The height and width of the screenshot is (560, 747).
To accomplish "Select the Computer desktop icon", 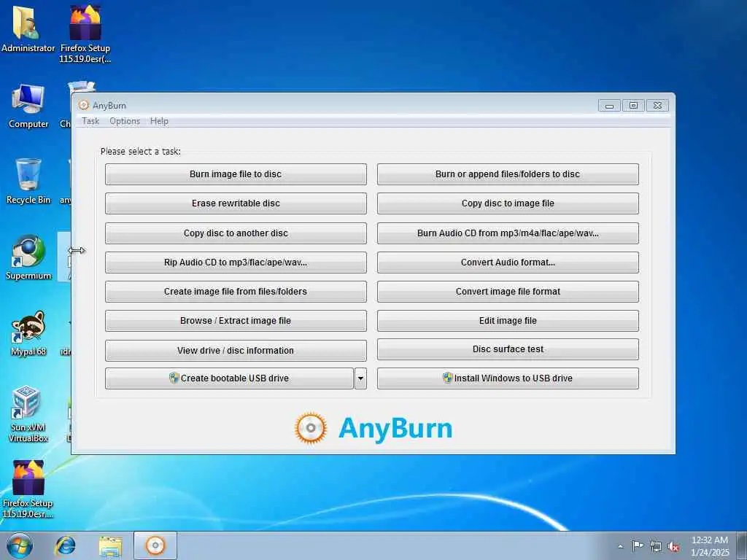I will click(x=28, y=106).
